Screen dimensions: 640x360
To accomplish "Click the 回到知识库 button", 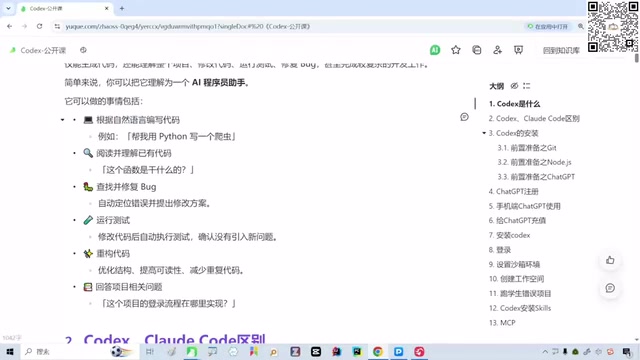I will tap(561, 50).
